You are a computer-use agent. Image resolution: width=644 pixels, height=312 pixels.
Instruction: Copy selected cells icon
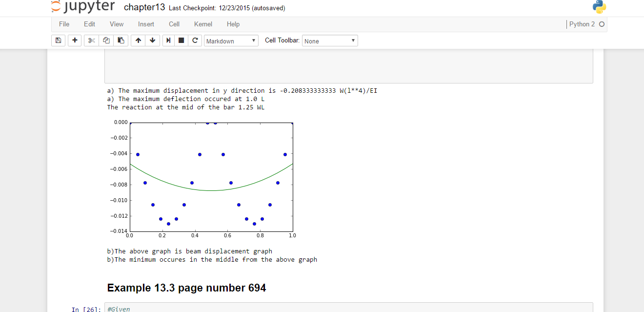(106, 41)
